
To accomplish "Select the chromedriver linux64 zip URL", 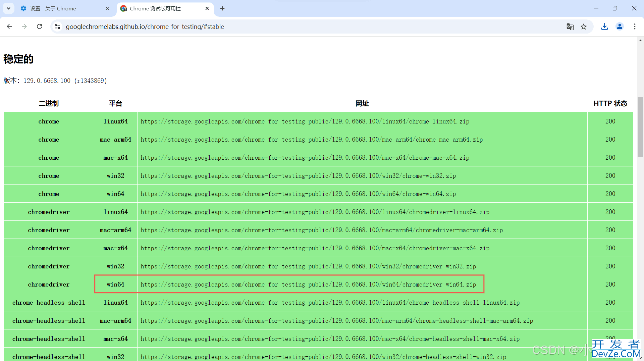I will (315, 212).
